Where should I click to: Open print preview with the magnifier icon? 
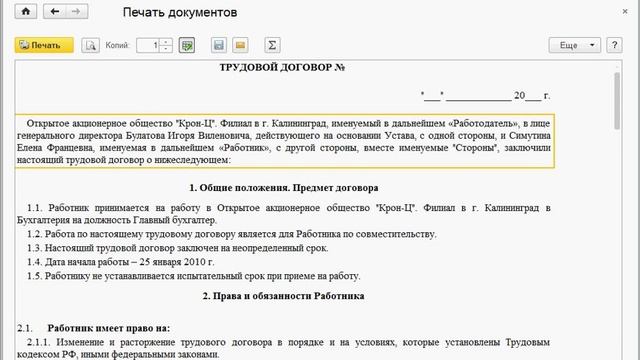(x=91, y=45)
